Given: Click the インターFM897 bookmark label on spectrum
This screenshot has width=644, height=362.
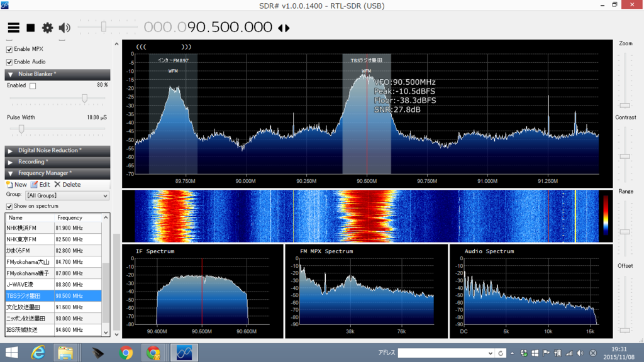Looking at the screenshot, I should click(x=173, y=60).
